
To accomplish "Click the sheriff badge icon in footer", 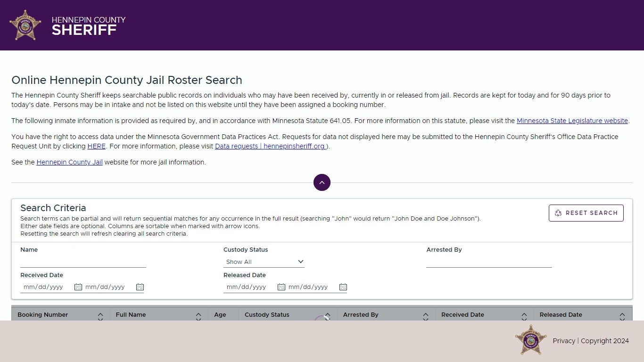I will 531,340.
